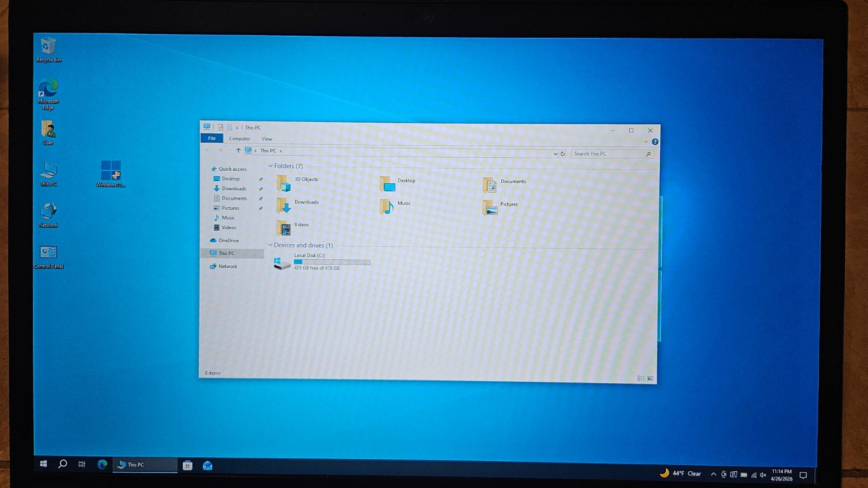Click the This PC taskbar button
The width and height of the screenshot is (868, 488).
pyautogui.click(x=145, y=465)
